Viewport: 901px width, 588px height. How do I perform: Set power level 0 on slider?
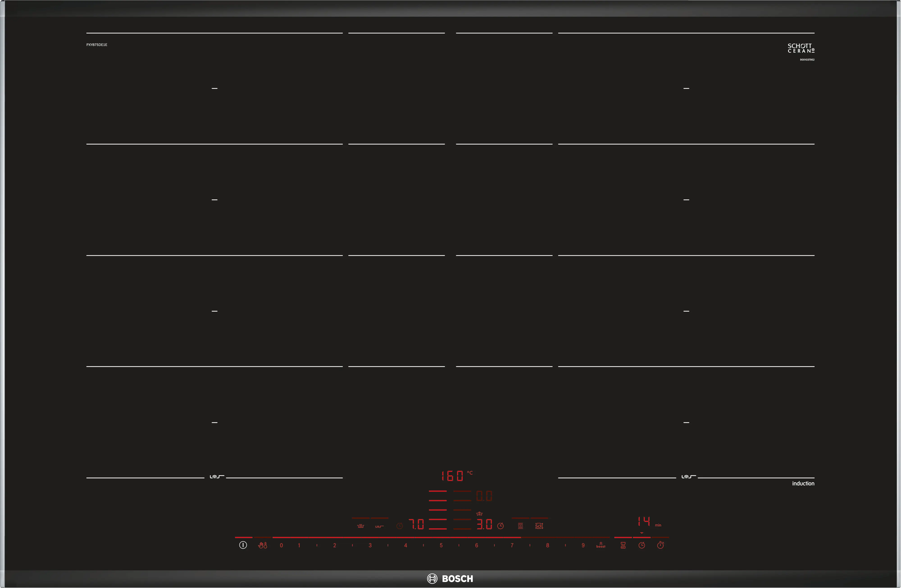pyautogui.click(x=281, y=545)
